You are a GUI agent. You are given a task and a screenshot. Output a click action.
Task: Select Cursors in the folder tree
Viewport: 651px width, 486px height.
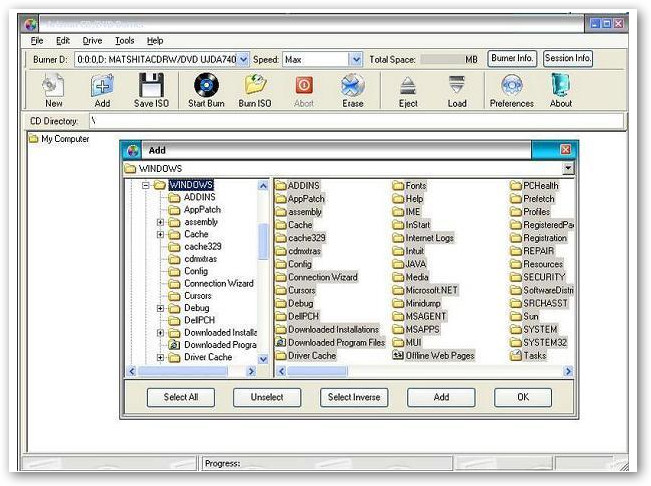198,296
